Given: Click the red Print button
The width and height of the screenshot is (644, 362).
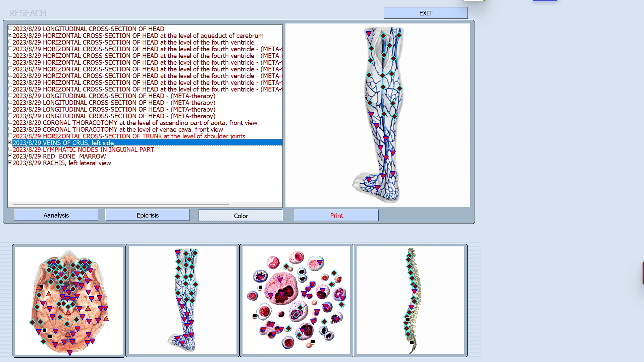Looking at the screenshot, I should click(x=336, y=216).
